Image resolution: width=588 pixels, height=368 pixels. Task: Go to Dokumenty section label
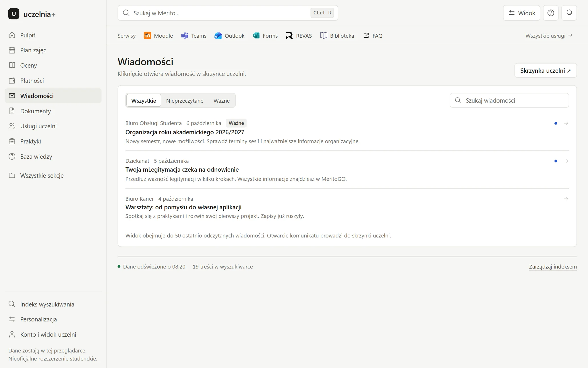36,111
